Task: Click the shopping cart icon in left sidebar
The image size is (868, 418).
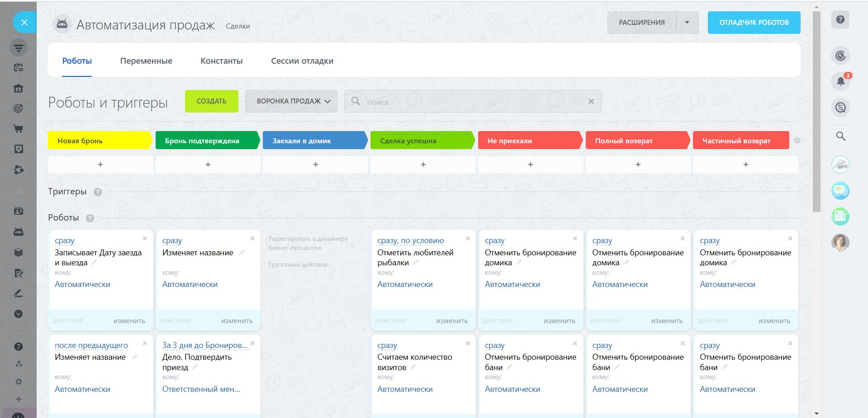Action: click(19, 129)
